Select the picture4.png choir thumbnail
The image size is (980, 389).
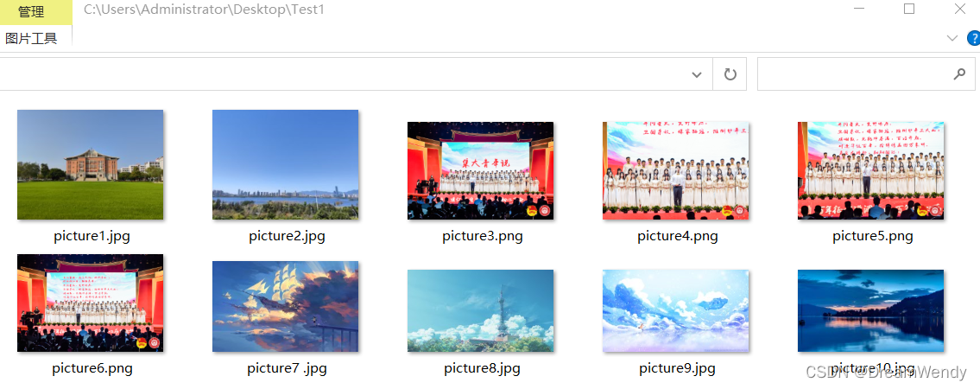[x=675, y=170]
